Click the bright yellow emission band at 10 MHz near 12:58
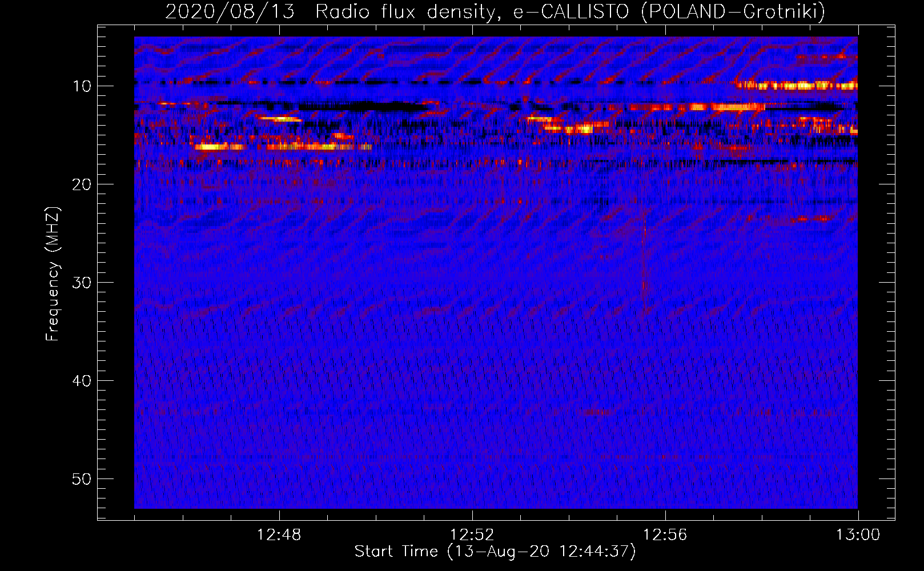 coord(797,86)
